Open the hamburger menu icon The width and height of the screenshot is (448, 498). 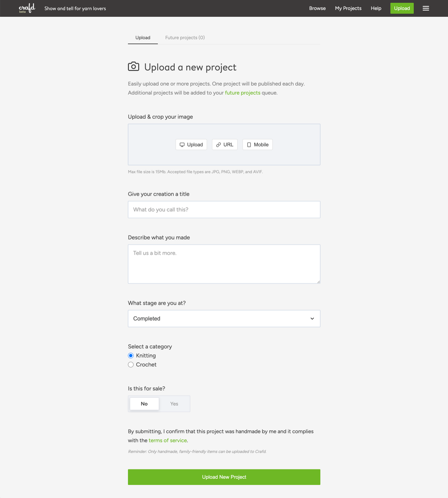point(426,8)
